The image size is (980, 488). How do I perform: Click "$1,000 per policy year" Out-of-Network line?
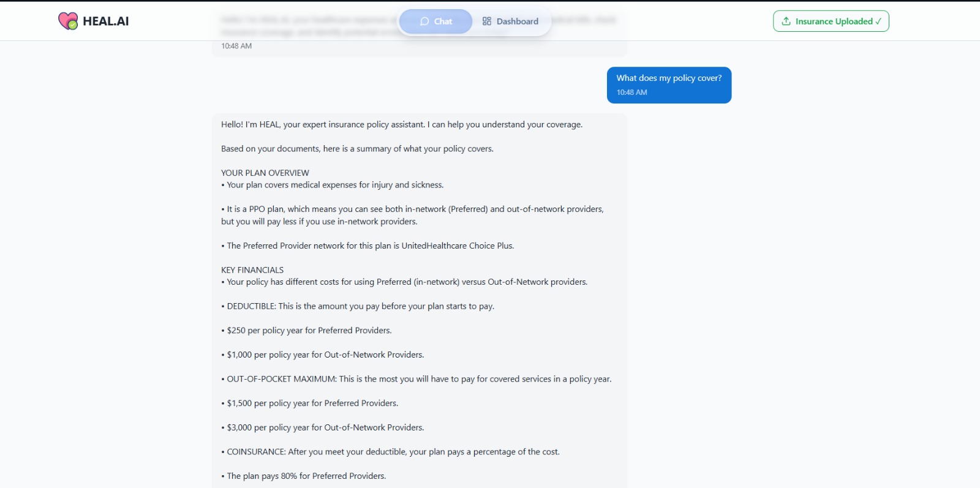coord(323,355)
